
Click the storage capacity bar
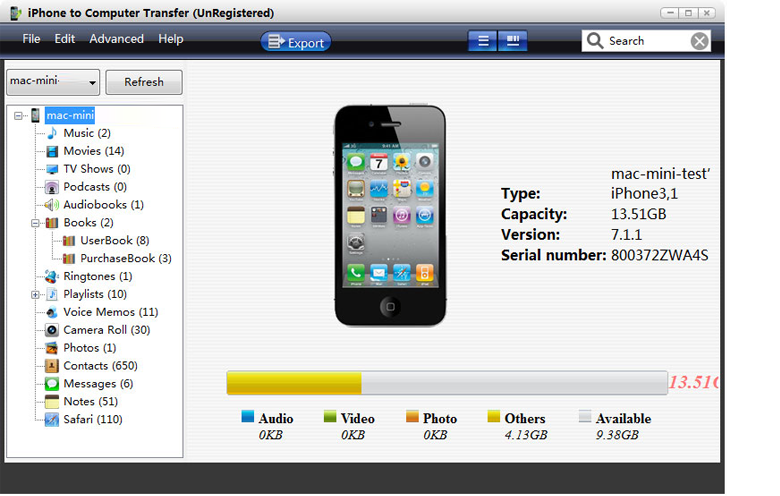[x=447, y=383]
